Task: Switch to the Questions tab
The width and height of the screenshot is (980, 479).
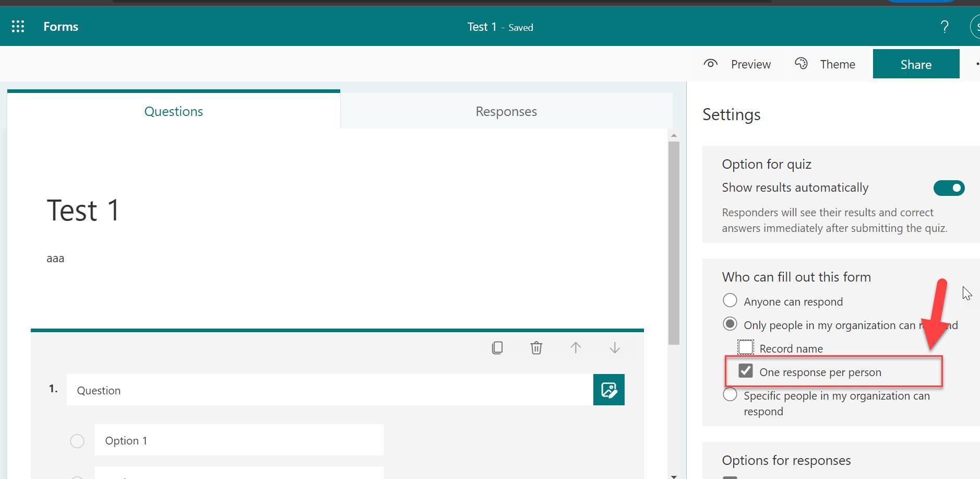Action: coord(174,111)
